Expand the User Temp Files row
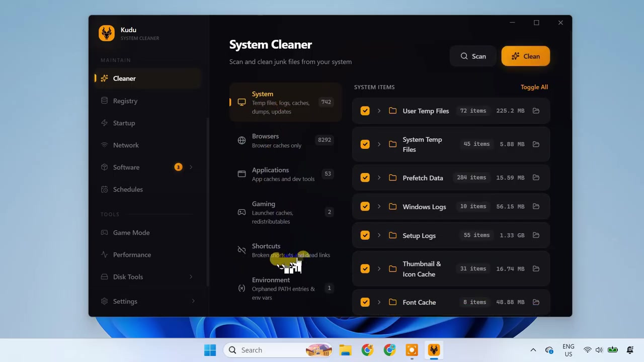This screenshot has height=362, width=644. tap(379, 111)
